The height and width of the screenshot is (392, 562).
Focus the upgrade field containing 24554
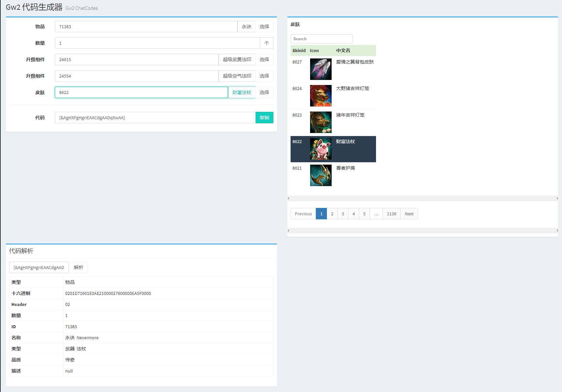(137, 76)
